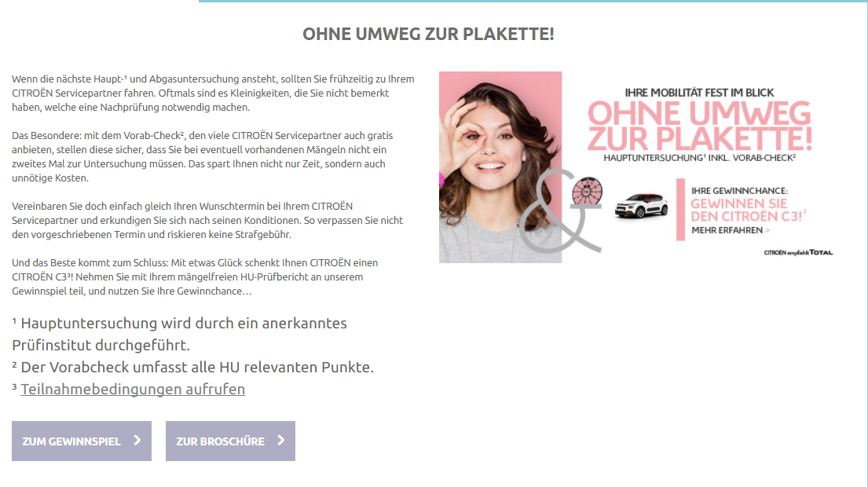This screenshot has width=868, height=487.
Task: Open the ZUR BROSCHÜRE button
Action: coord(230,441)
